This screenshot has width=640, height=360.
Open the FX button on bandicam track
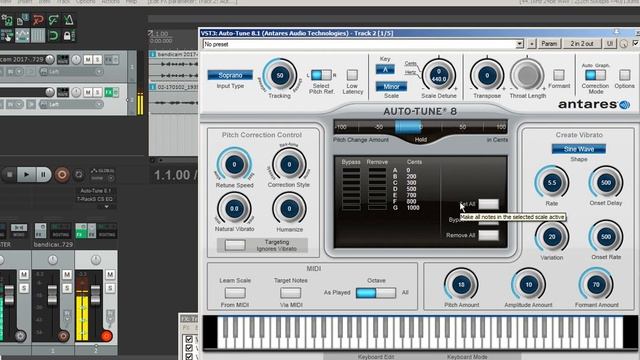click(x=109, y=60)
